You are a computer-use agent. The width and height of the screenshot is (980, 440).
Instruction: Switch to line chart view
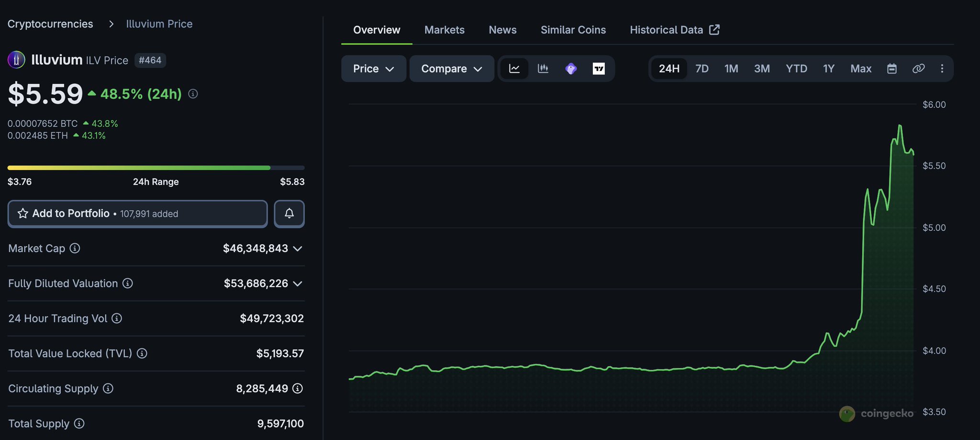(514, 68)
